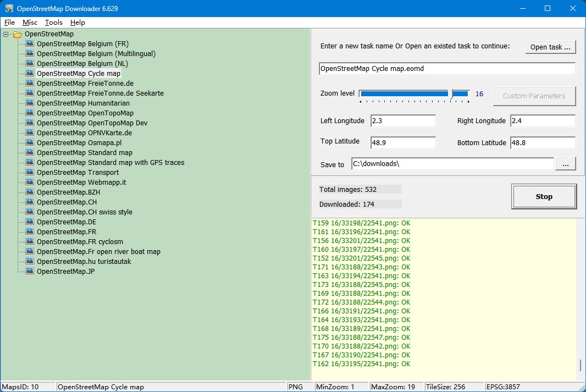Click the icon for OpenStreetMap Belgium (NL)
This screenshot has height=392, width=586.
pos(30,63)
